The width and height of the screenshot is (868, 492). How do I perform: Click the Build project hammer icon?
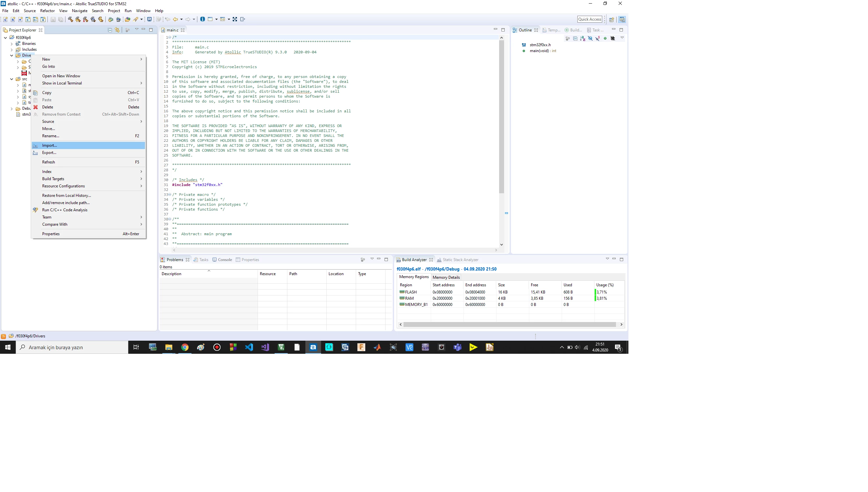[70, 19]
